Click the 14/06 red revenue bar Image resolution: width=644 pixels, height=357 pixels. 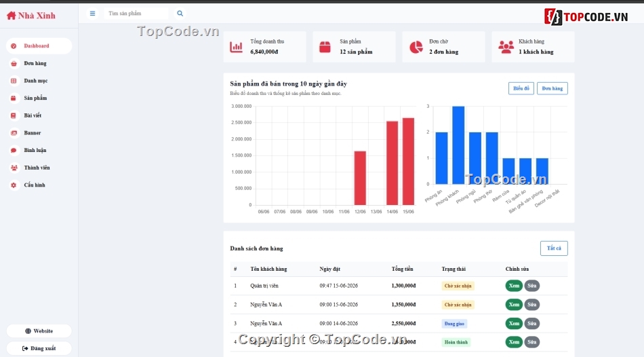[x=393, y=164]
